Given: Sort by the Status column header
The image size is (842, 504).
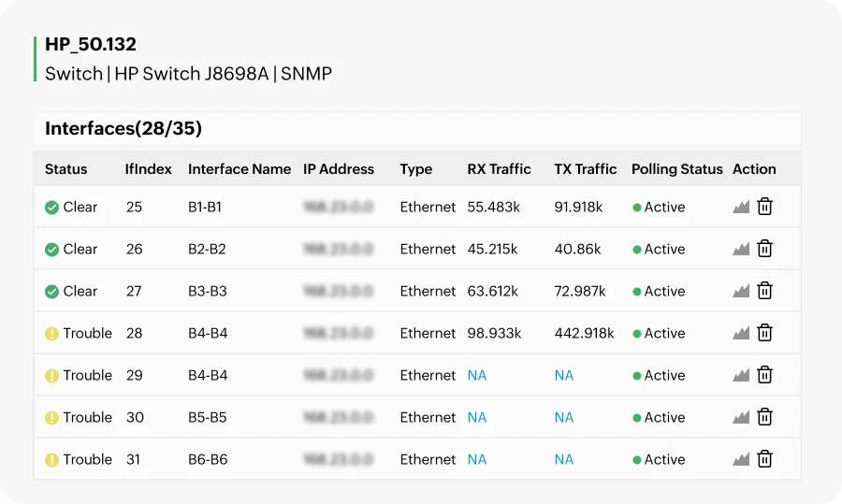Looking at the screenshot, I should (x=66, y=169).
